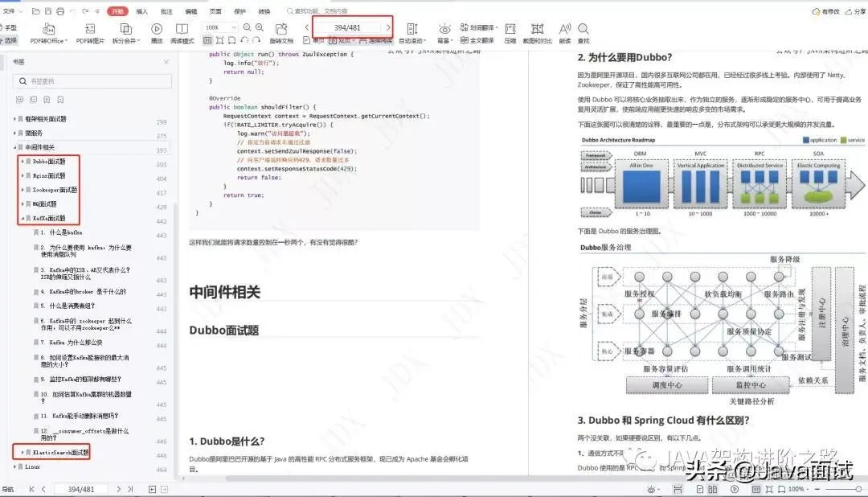The width and height of the screenshot is (868, 497).
Task: Start slideshow with 播放 button
Action: (x=157, y=33)
